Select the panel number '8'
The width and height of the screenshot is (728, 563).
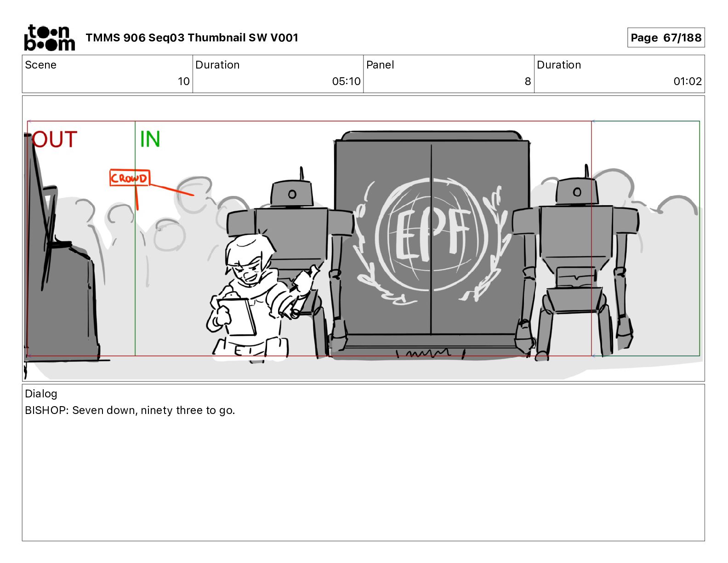pos(528,81)
